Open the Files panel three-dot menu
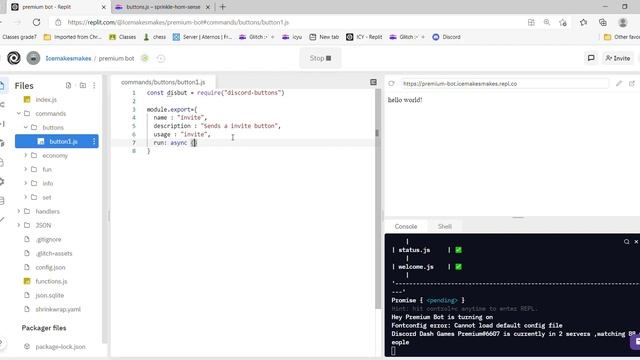The height and width of the screenshot is (360, 640). click(94, 85)
